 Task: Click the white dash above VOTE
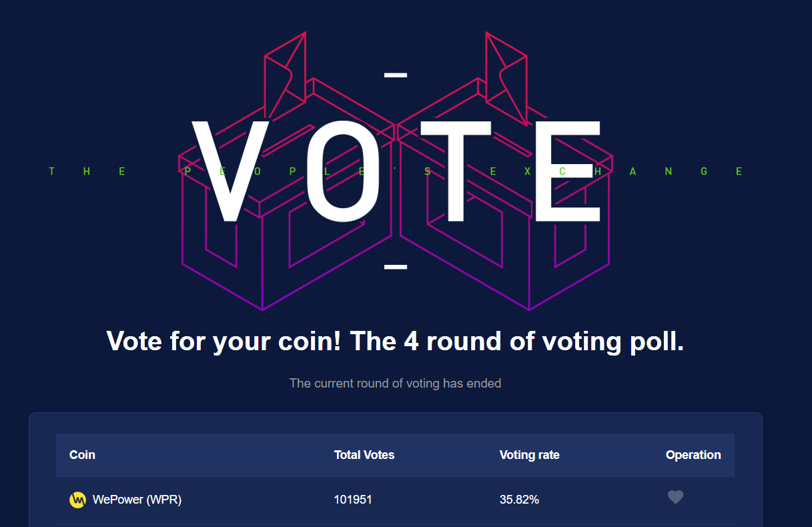[x=396, y=75]
